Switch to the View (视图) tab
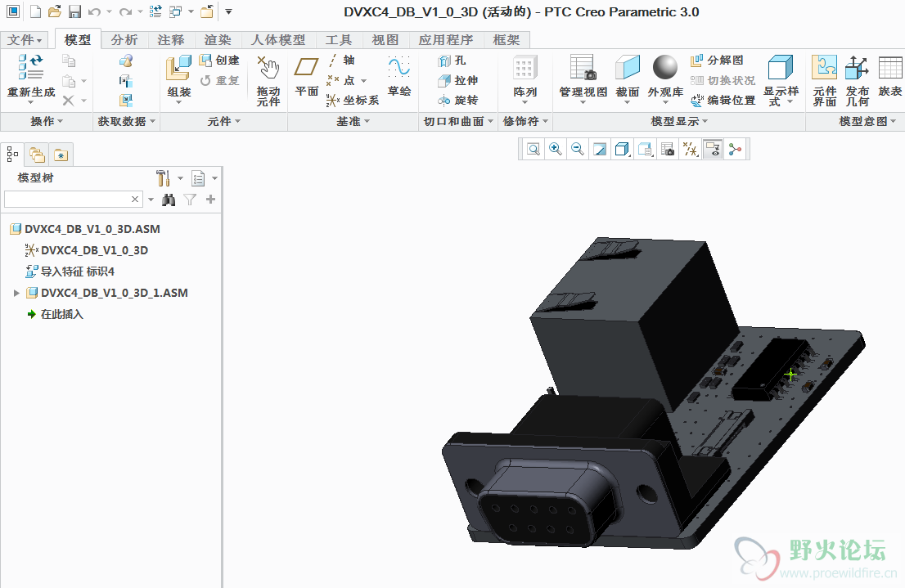The width and height of the screenshot is (905, 588). [385, 40]
